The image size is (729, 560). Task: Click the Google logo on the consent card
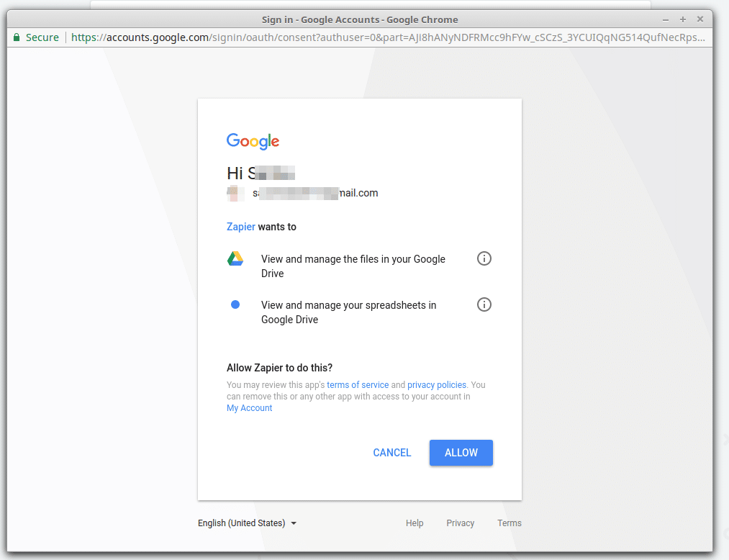click(x=253, y=141)
